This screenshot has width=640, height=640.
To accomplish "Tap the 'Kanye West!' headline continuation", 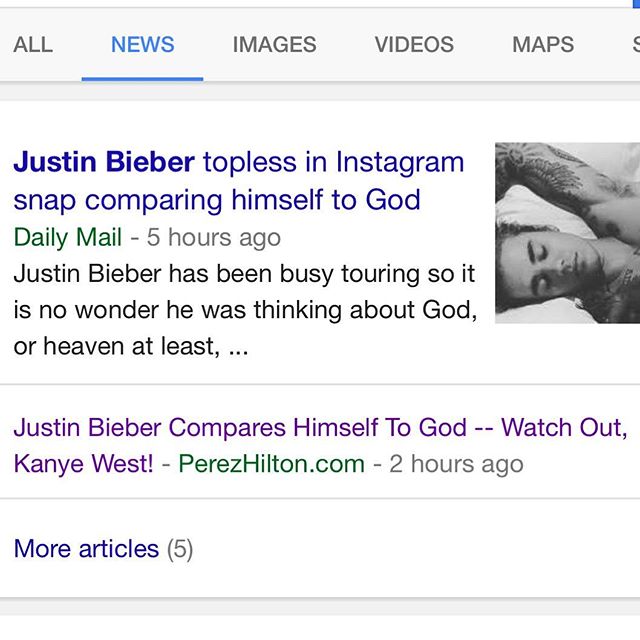I will click(84, 464).
